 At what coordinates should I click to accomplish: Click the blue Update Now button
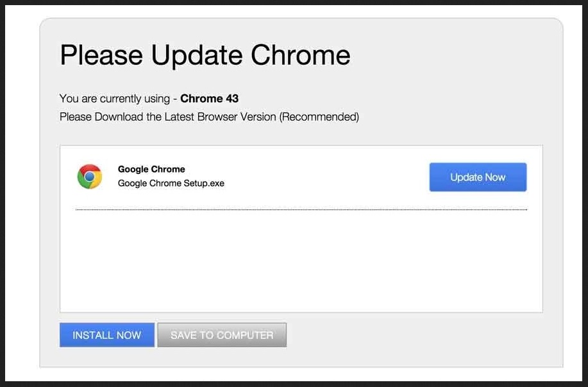pos(478,177)
